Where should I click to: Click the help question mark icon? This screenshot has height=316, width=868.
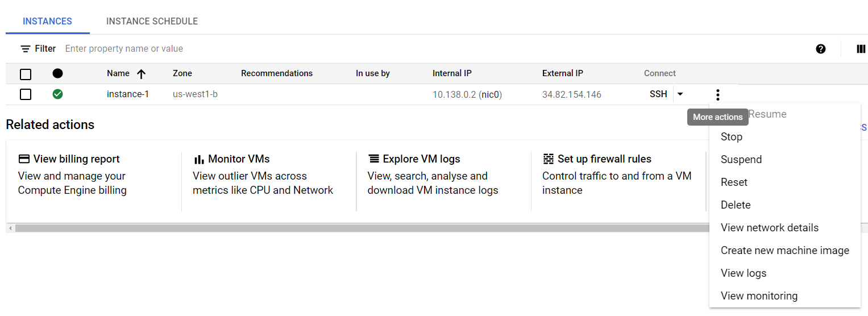point(820,49)
